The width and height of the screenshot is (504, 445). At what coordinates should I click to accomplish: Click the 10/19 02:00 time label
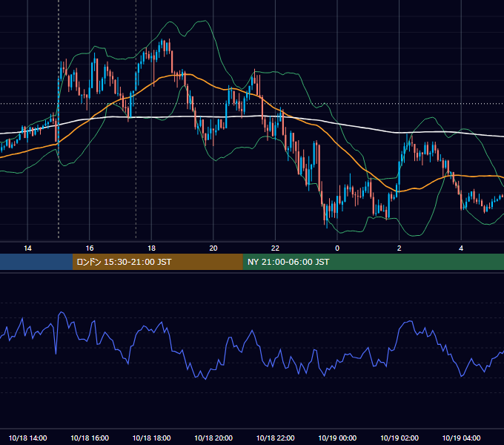[399, 438]
